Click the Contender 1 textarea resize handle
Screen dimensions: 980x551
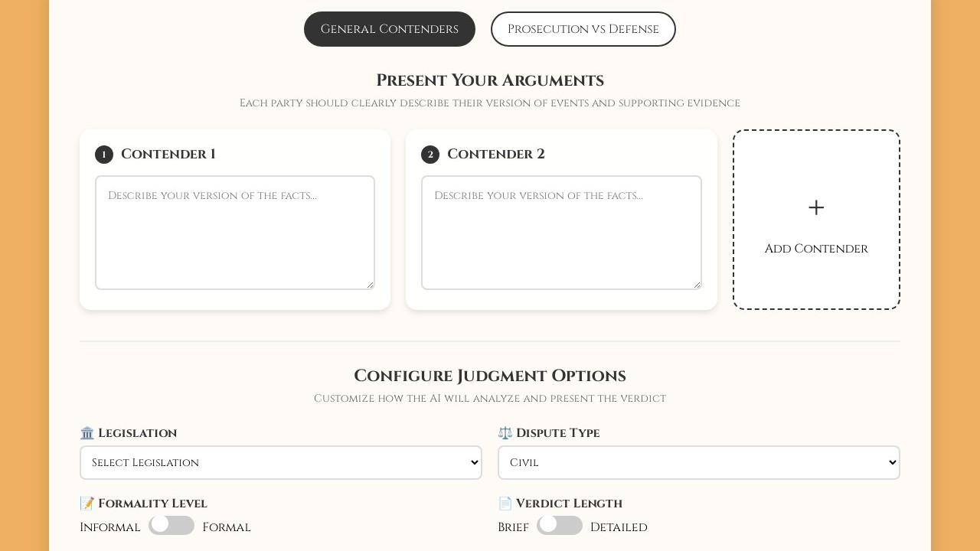coord(371,285)
